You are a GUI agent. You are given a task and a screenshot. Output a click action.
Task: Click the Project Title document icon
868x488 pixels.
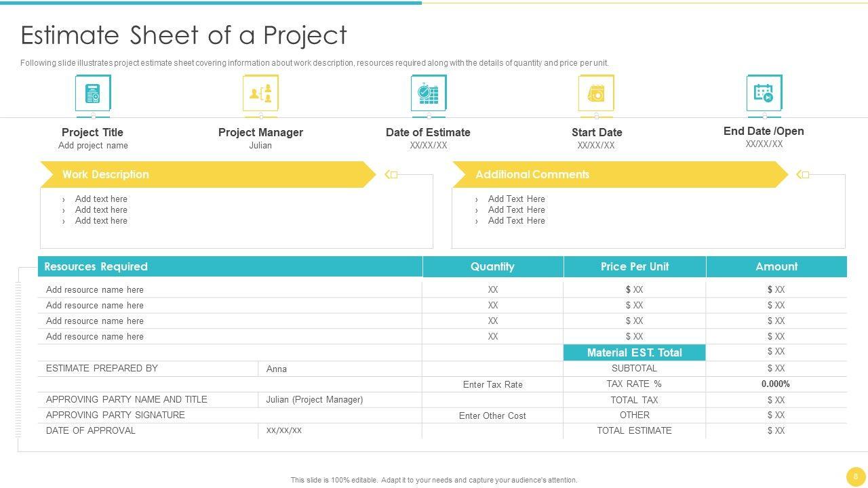coord(93,93)
